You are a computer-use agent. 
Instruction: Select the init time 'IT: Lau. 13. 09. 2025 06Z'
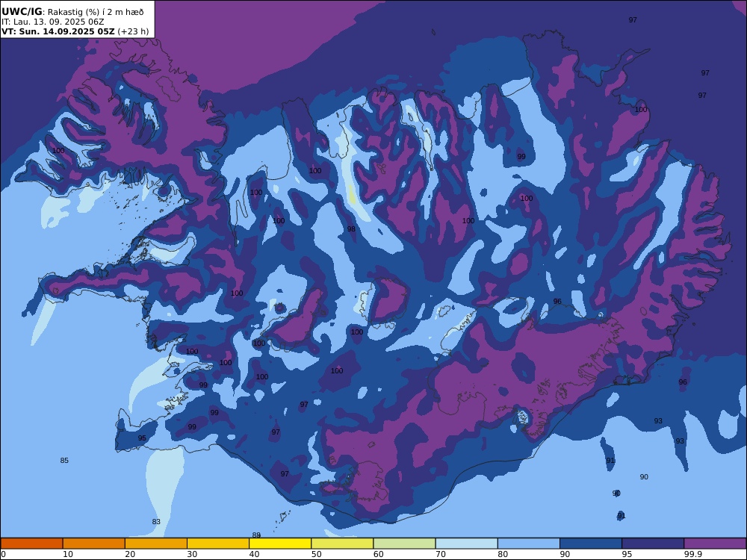coord(52,22)
